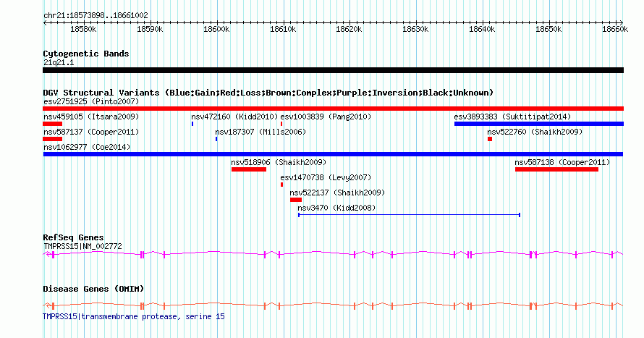
Task: Open nsv522137 (Shaikh2009) label
Action: pos(337,193)
